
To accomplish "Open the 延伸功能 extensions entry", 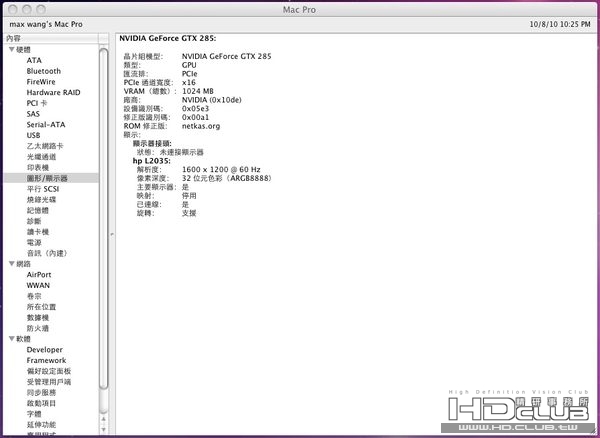I will click(41, 425).
